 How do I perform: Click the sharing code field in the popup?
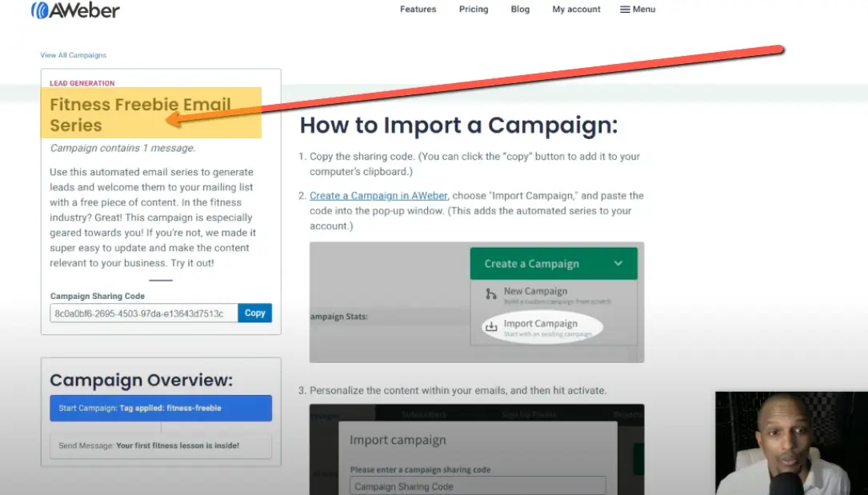pos(478,485)
